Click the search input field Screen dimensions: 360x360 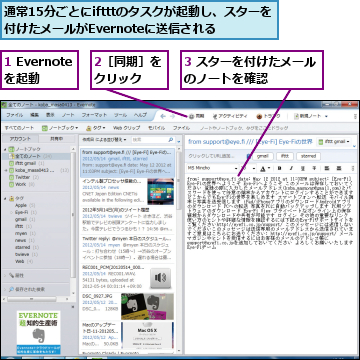coord(153,140)
